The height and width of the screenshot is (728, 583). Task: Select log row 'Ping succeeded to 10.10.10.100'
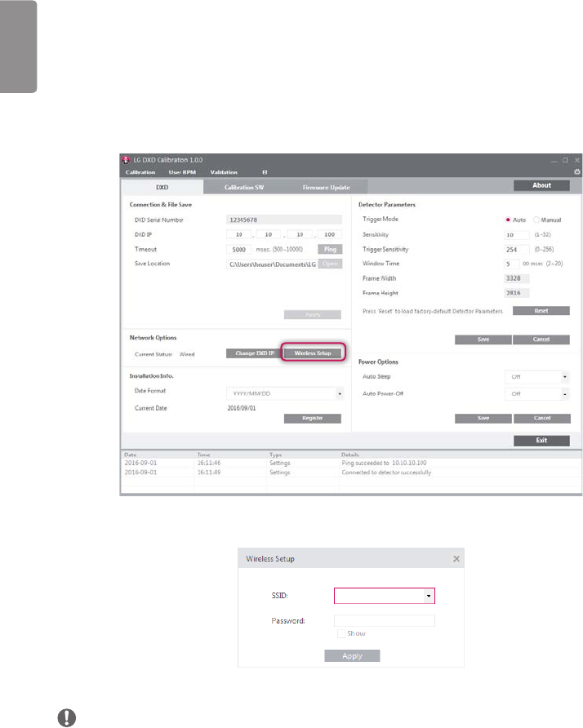coord(351,464)
